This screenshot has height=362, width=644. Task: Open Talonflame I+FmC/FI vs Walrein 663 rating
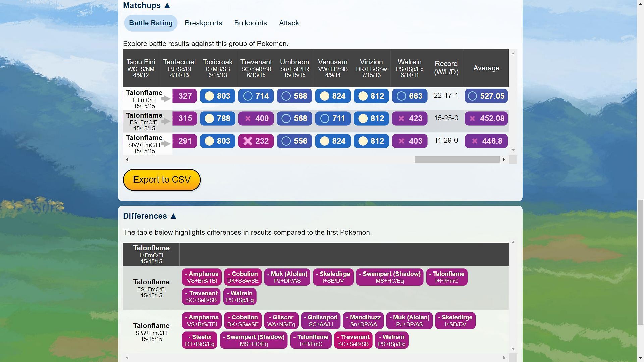pyautogui.click(x=410, y=96)
